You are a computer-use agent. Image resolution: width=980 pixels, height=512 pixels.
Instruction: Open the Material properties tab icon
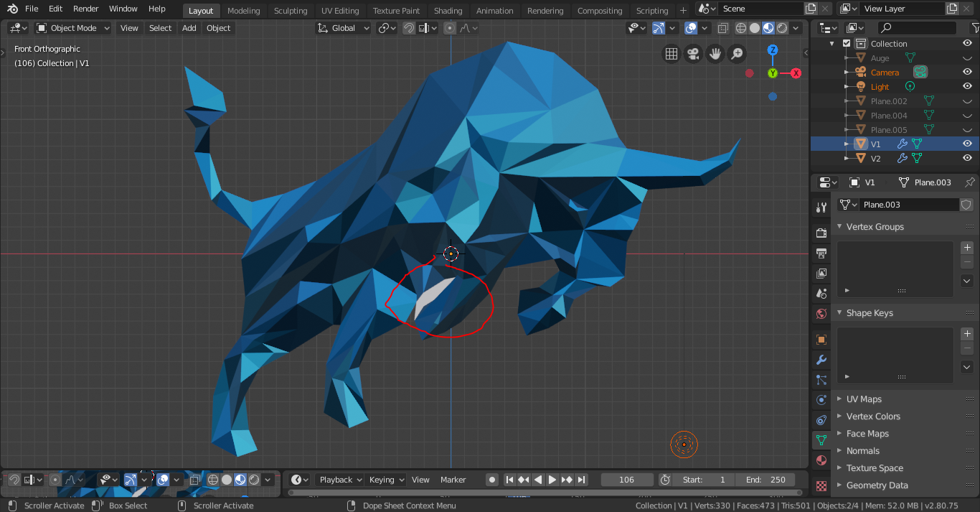(x=821, y=460)
